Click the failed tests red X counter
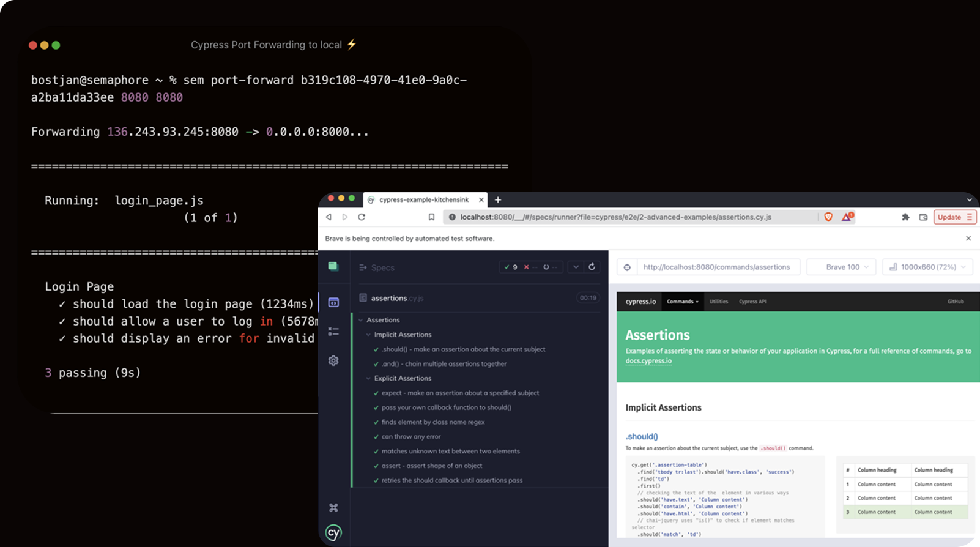This screenshot has width=980, height=547. [x=530, y=267]
